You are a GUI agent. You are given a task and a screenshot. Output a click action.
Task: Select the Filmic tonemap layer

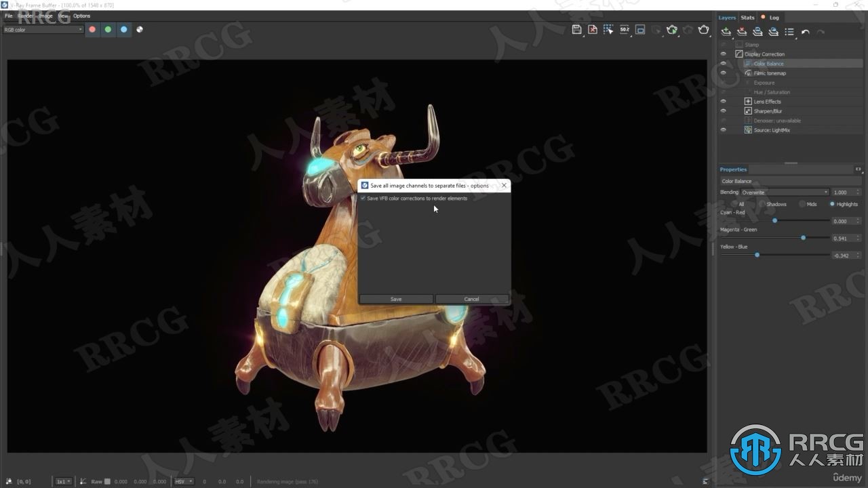click(770, 73)
